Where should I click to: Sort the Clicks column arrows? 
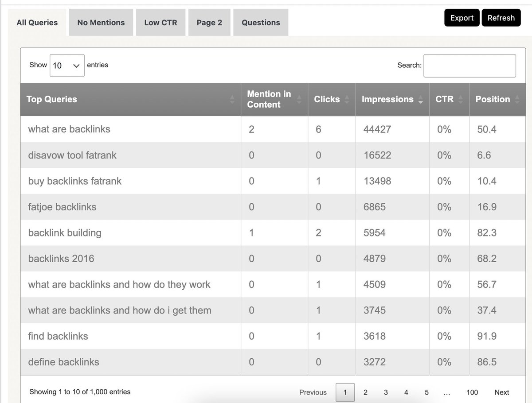point(347,100)
